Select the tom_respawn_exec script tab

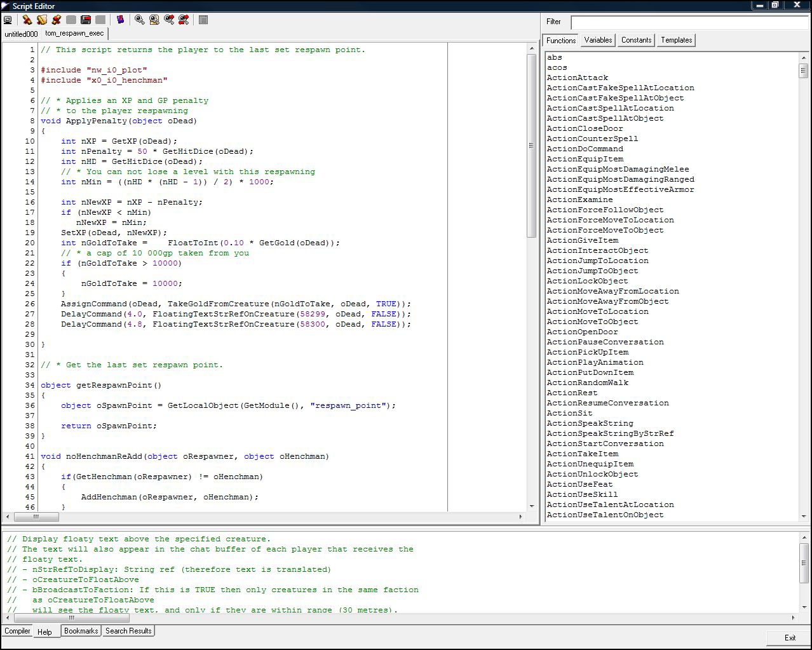click(x=74, y=34)
